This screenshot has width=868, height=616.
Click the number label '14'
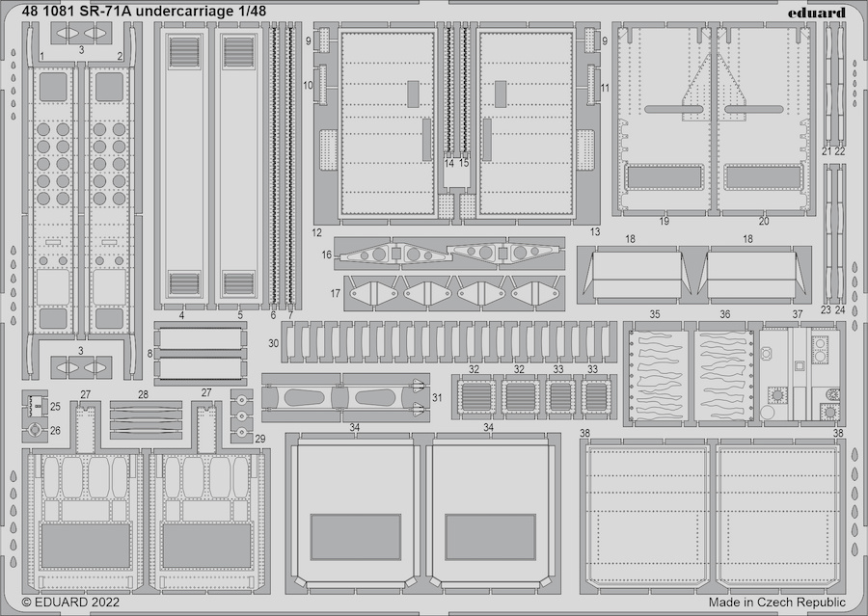pos(448,163)
